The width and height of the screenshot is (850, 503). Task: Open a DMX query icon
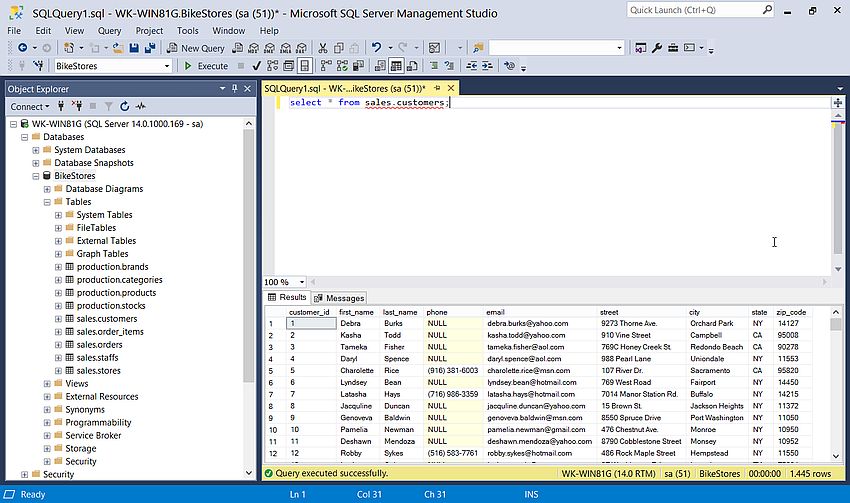(269, 48)
